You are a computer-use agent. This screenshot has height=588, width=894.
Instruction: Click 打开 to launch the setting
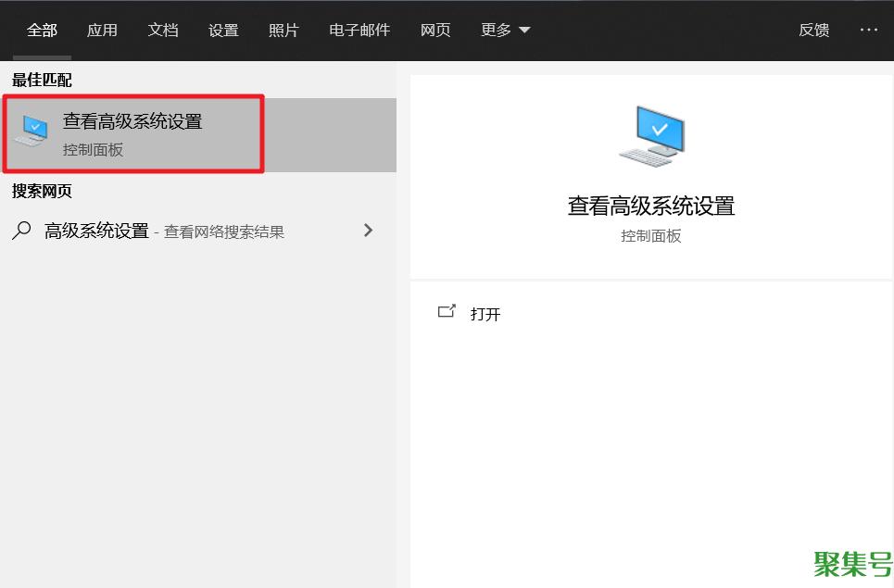(485, 314)
